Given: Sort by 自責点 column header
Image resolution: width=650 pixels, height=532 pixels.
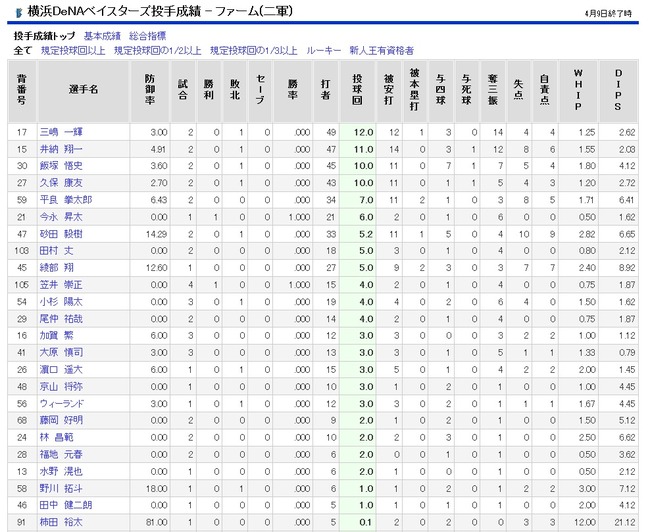Looking at the screenshot, I should (545, 90).
